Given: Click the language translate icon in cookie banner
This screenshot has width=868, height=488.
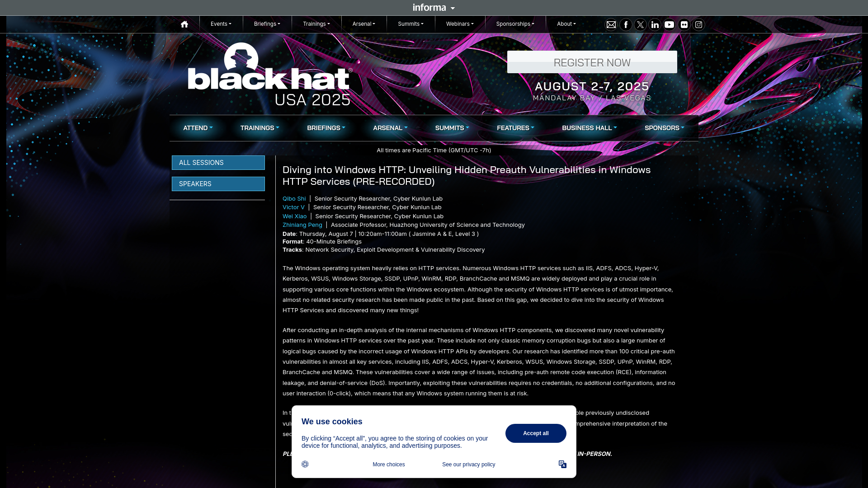Looking at the screenshot, I should click(x=562, y=464).
